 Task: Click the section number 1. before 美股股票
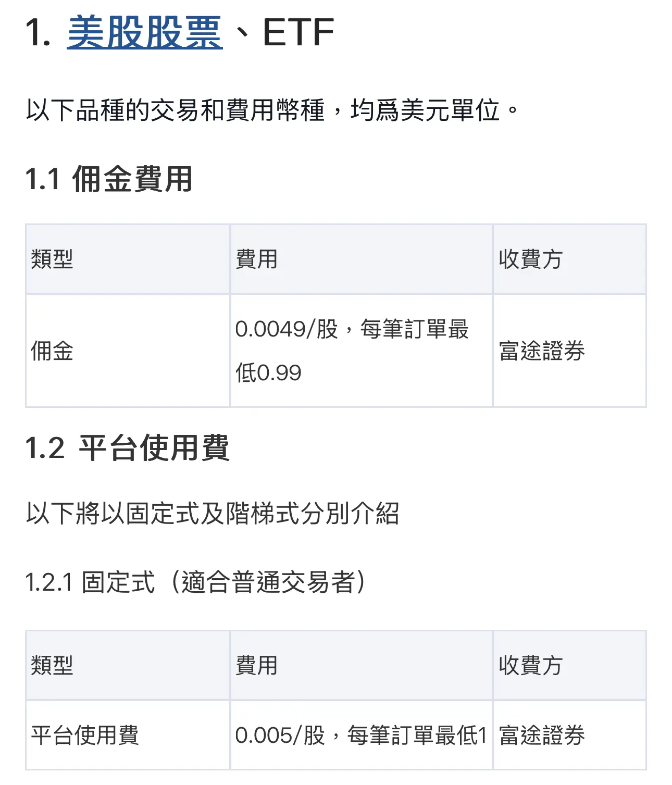(x=38, y=33)
